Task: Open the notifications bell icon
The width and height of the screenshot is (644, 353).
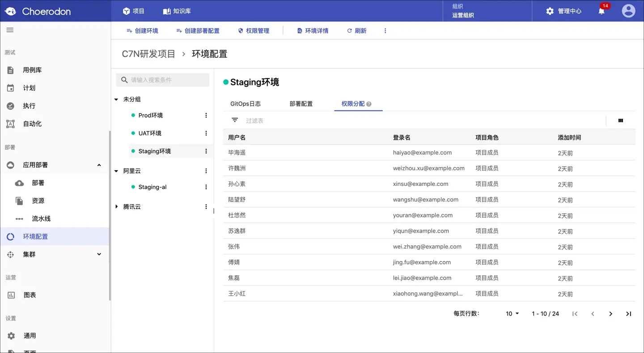Action: 602,11
